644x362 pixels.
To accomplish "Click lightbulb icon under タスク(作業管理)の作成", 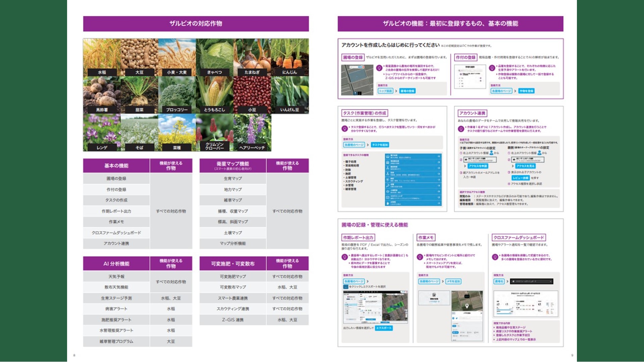I will tap(344, 128).
